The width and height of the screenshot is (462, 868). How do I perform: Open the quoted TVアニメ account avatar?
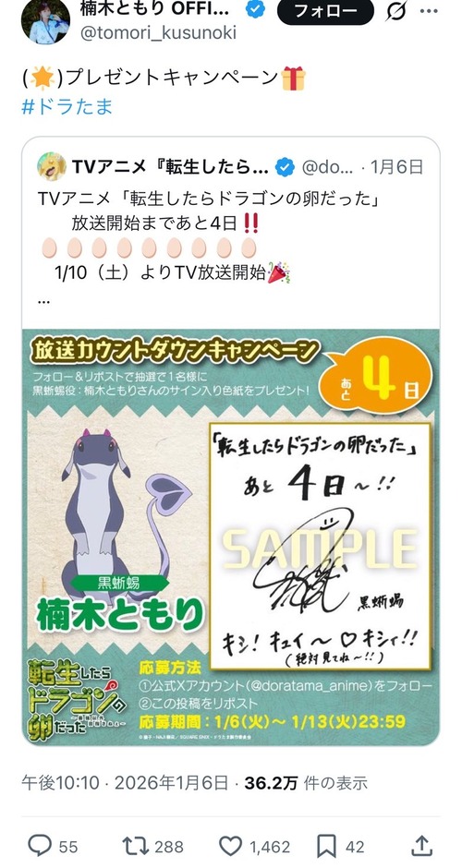52,166
